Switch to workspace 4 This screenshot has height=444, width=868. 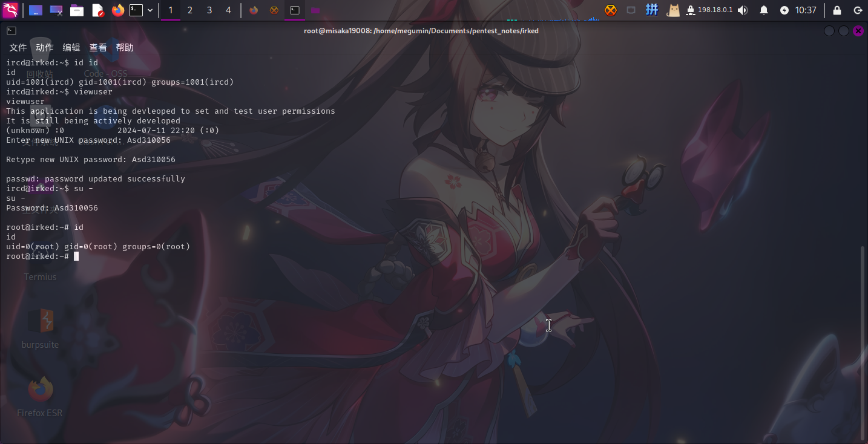228,10
